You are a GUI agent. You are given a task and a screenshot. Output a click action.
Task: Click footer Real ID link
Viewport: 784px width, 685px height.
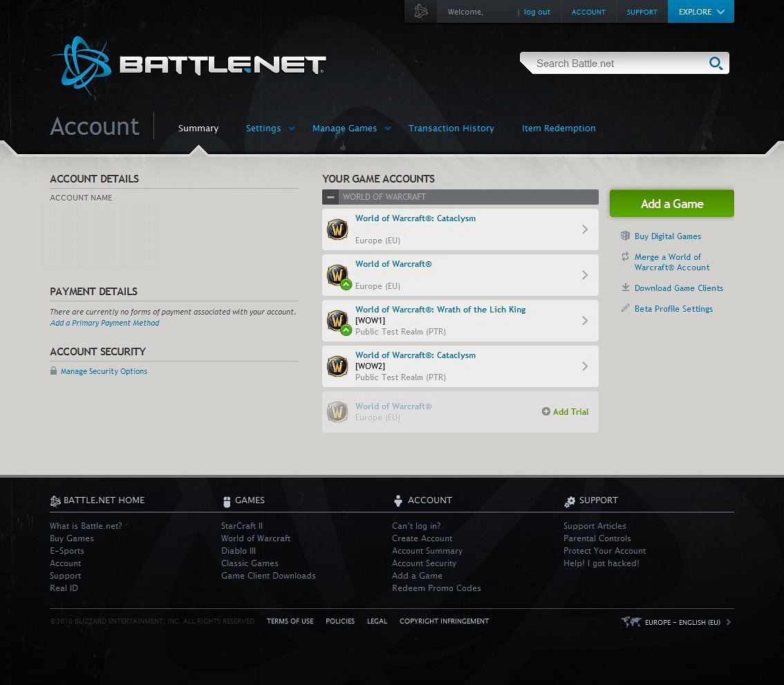(x=64, y=588)
